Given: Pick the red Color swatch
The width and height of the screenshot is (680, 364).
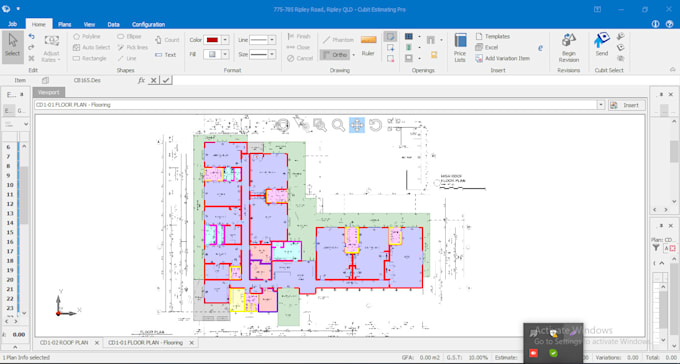Looking at the screenshot, I should (212, 40).
